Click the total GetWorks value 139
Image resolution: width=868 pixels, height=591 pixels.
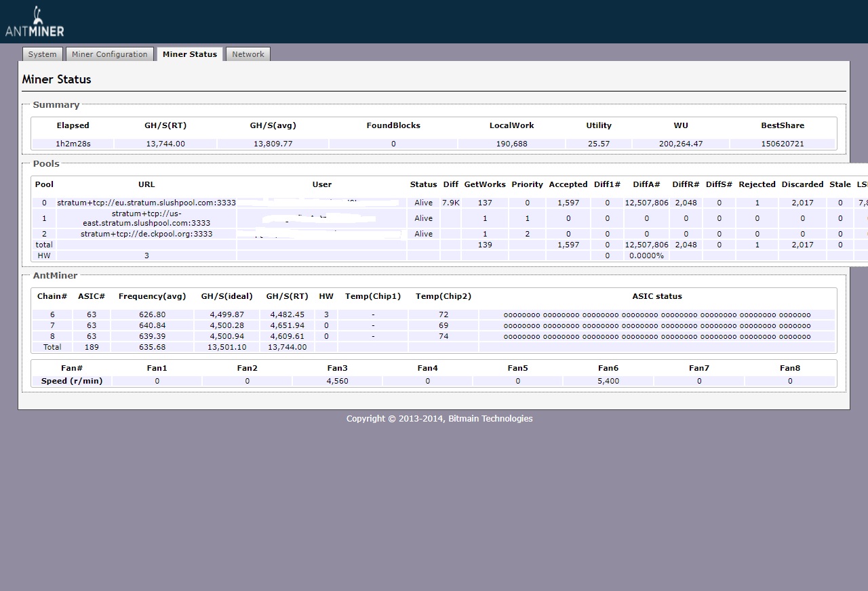pyautogui.click(x=485, y=245)
